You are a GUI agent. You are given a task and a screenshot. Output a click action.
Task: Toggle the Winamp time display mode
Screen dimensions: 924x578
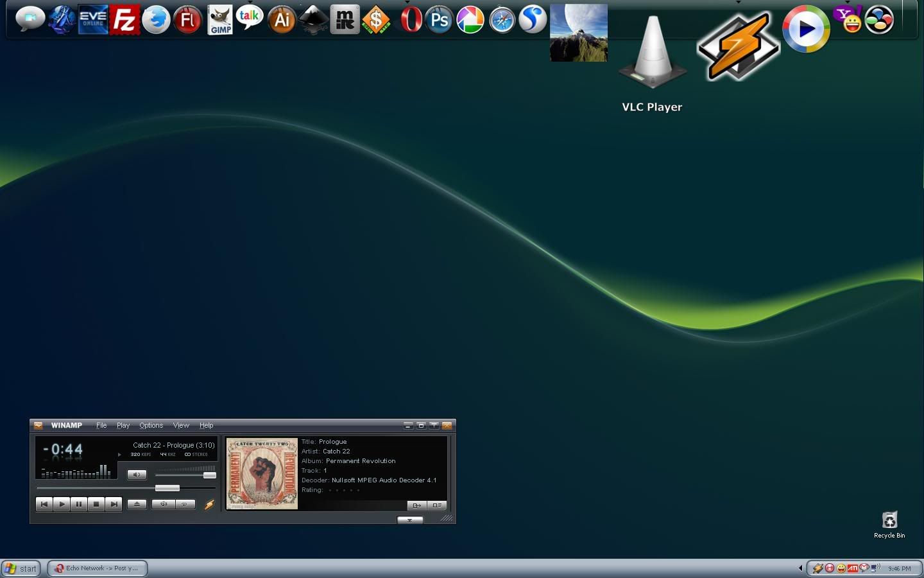[x=64, y=450]
